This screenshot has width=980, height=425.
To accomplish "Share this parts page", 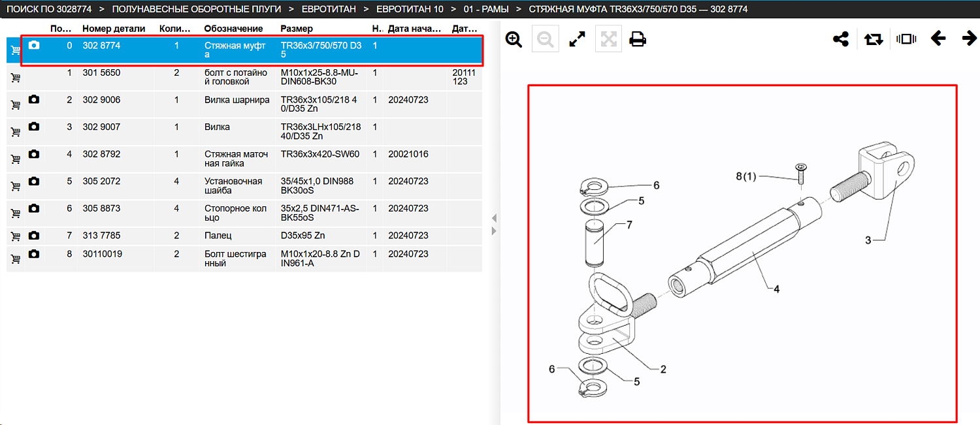I will [841, 39].
